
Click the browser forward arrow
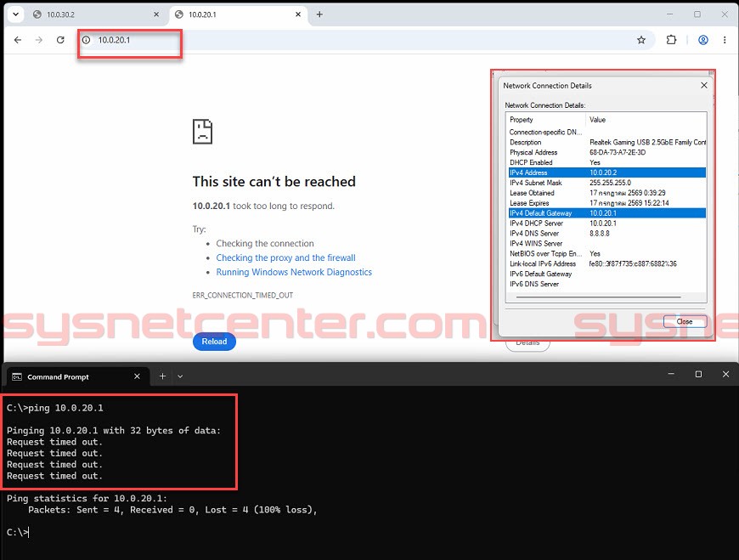pyautogui.click(x=38, y=40)
